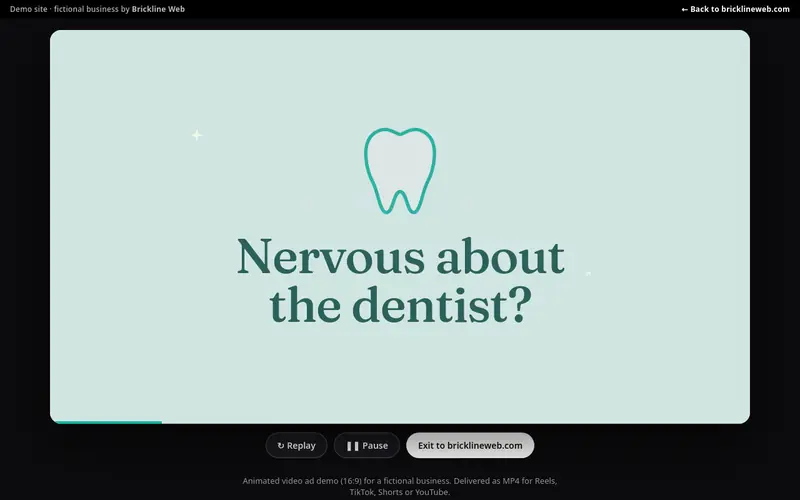Click 'Demo site · fictional business by' text

(70, 9)
